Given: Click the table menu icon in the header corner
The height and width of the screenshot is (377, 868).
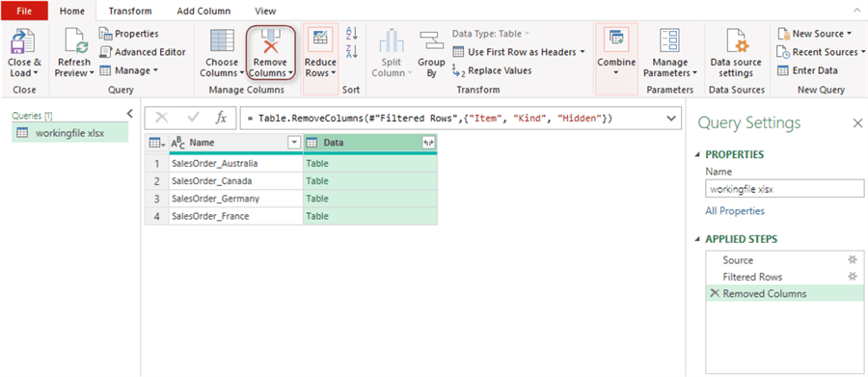Looking at the screenshot, I should coord(156,143).
